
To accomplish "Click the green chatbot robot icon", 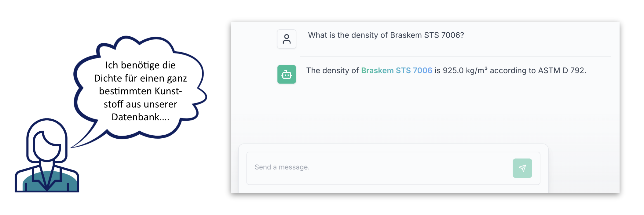I will point(287,74).
